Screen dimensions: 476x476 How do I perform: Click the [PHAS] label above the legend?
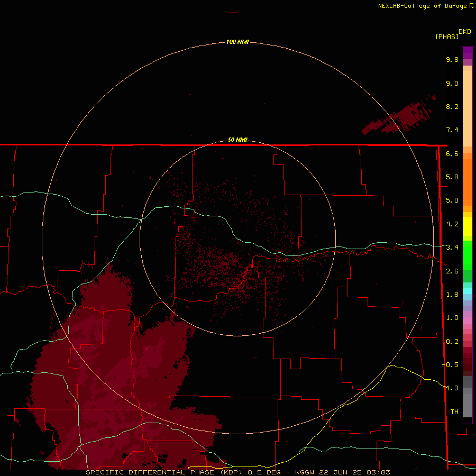pyautogui.click(x=447, y=36)
